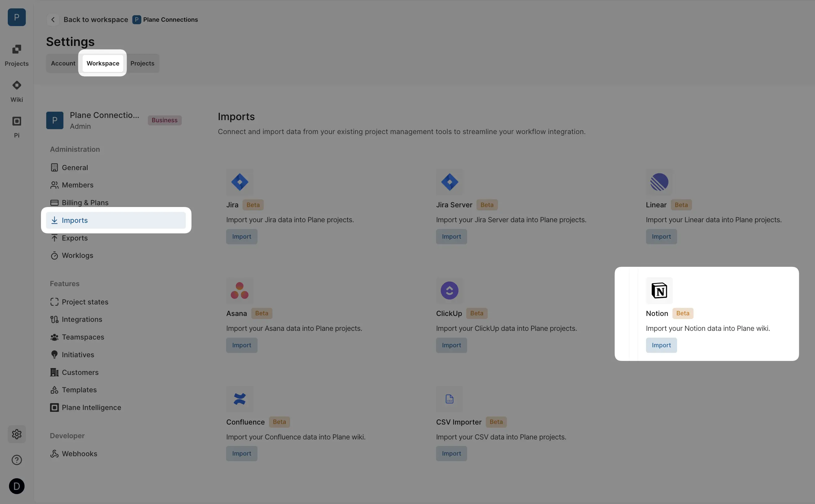Start the Jira import
Viewport: 815px width, 504px height.
(242, 237)
